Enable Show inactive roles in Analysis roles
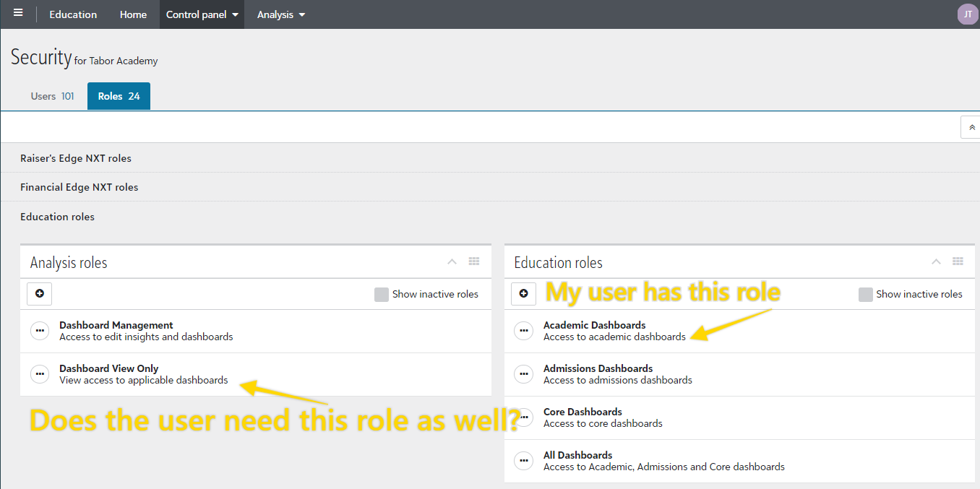 coord(382,295)
